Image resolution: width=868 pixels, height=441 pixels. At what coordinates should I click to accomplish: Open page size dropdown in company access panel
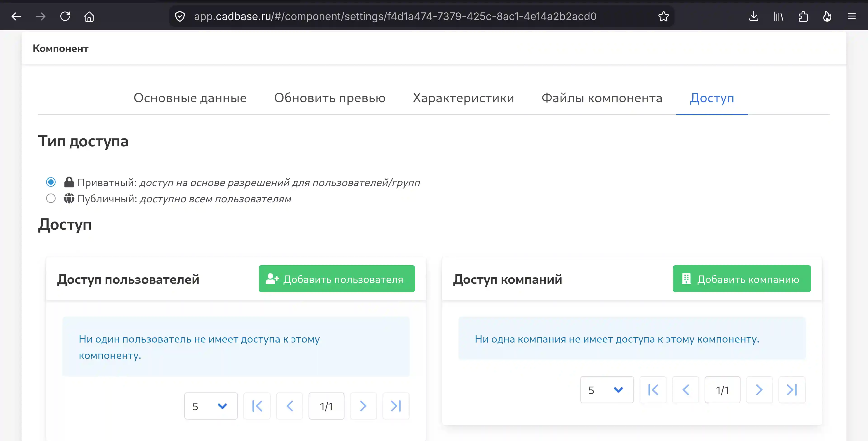pos(607,390)
